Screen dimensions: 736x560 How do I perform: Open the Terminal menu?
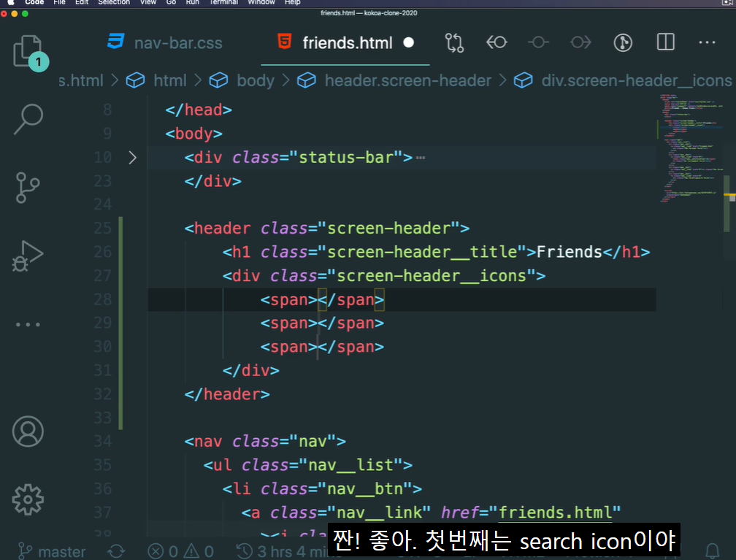[x=223, y=2]
